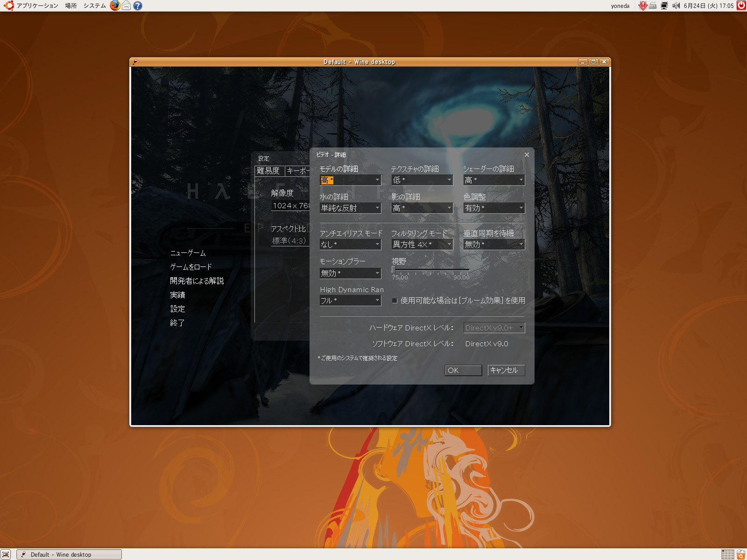Screen dimensions: 747x560
Task: Expand the シェーダーの詳細 dropdown
Action: tap(494, 180)
